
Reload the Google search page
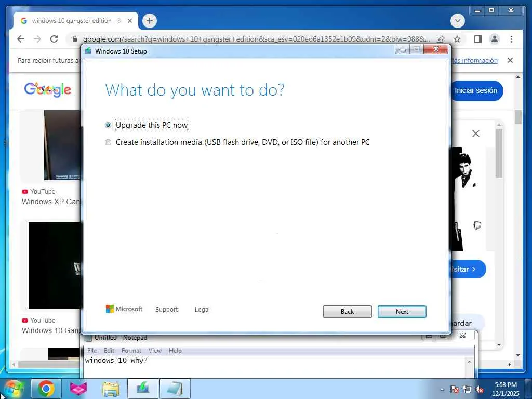[54, 39]
